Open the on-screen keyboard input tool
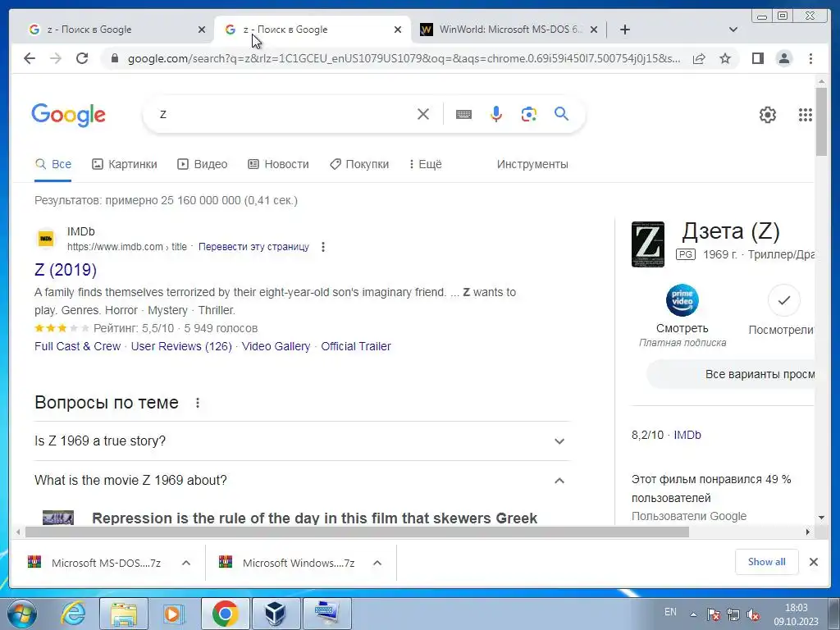840x630 pixels. (464, 114)
